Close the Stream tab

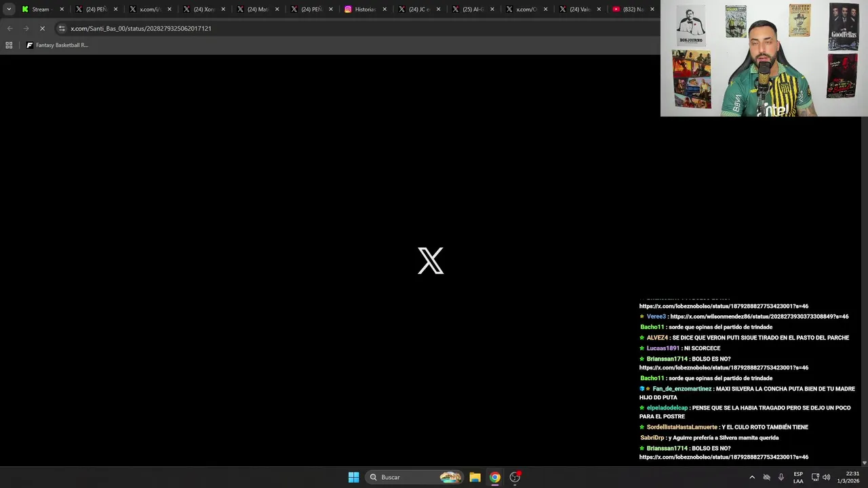(62, 9)
